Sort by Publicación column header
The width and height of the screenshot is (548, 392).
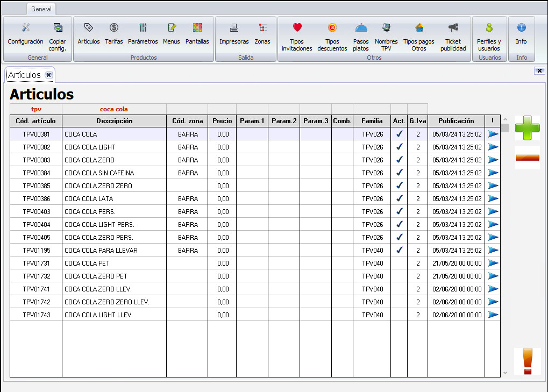click(457, 121)
